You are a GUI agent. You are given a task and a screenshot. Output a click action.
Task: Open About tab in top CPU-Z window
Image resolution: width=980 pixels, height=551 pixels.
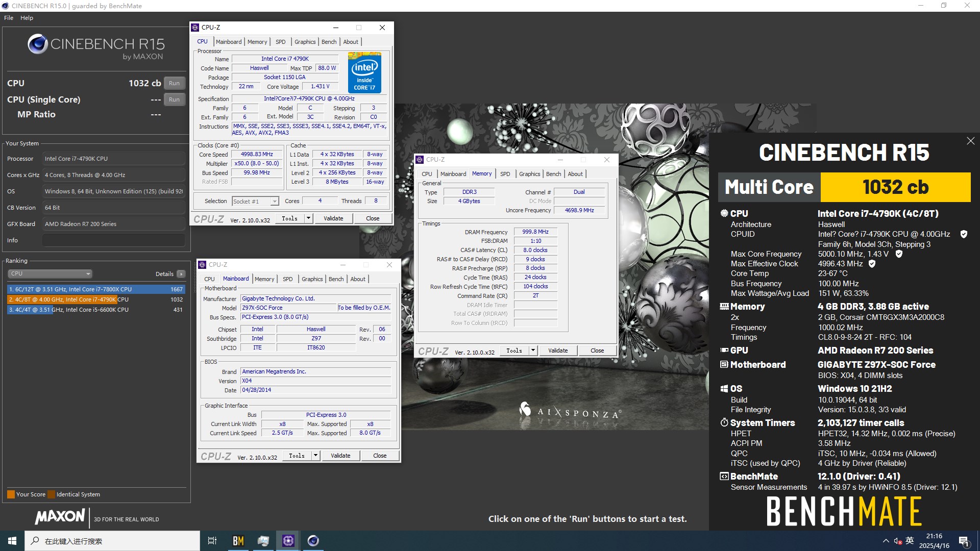pyautogui.click(x=351, y=42)
